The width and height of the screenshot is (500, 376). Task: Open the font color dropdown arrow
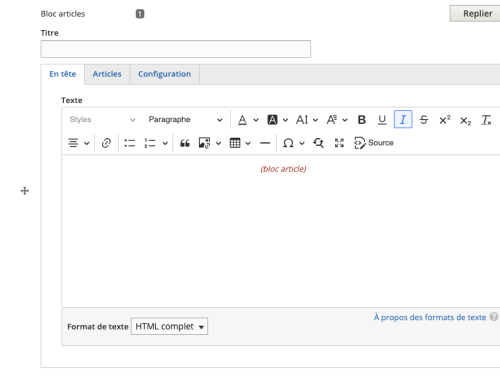(x=256, y=120)
